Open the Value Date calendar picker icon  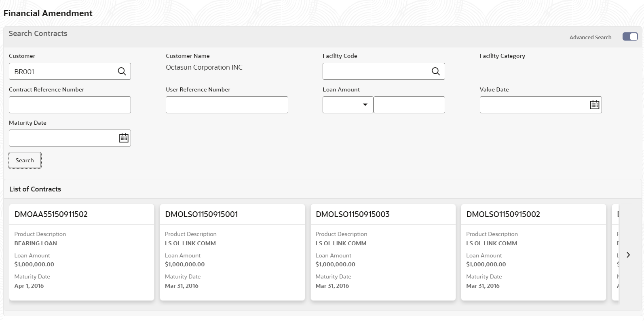[594, 105]
